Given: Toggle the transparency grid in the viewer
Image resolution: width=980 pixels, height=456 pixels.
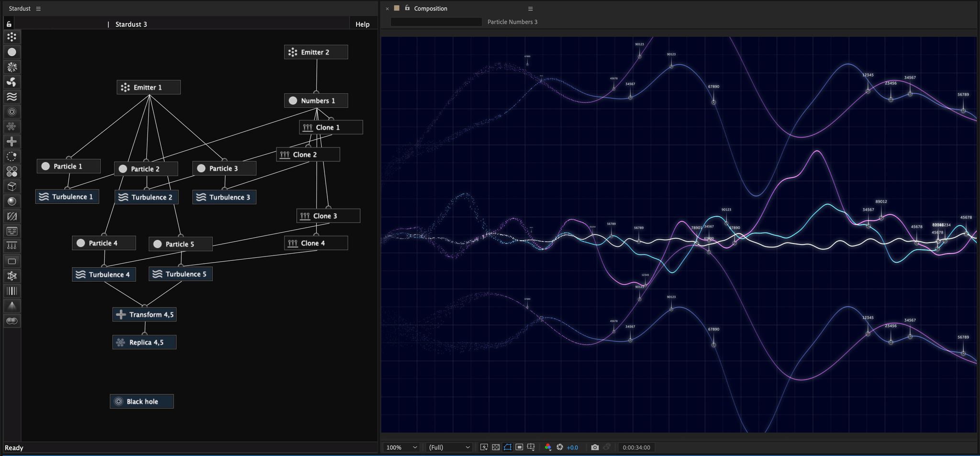Looking at the screenshot, I should point(496,447).
